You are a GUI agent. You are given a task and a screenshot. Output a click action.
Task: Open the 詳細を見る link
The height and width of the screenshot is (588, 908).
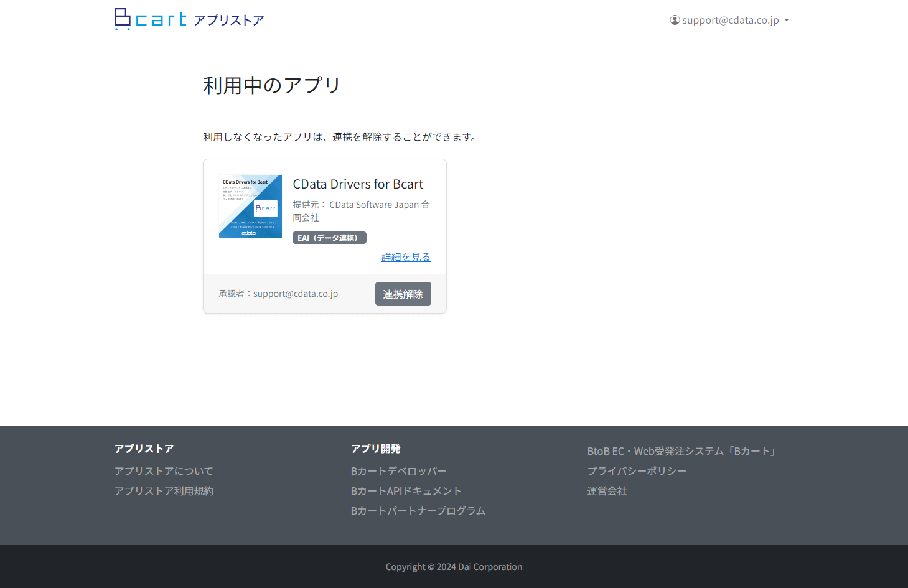(x=406, y=257)
